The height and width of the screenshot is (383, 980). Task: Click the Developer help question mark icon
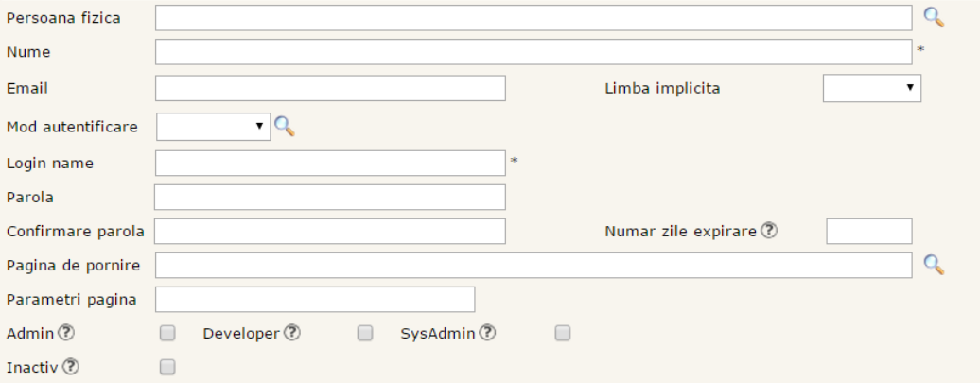click(x=292, y=333)
